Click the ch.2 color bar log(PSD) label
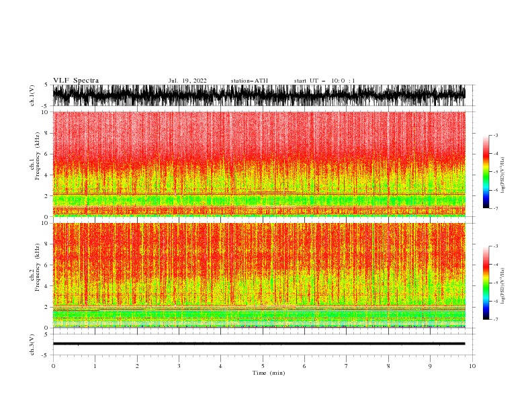532x411 pixels. (502, 285)
